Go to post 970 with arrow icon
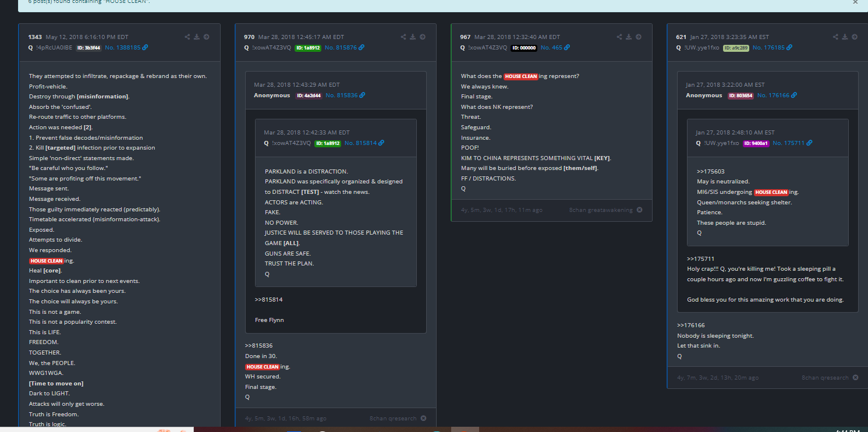The height and width of the screenshot is (432, 868). pyautogui.click(x=423, y=37)
